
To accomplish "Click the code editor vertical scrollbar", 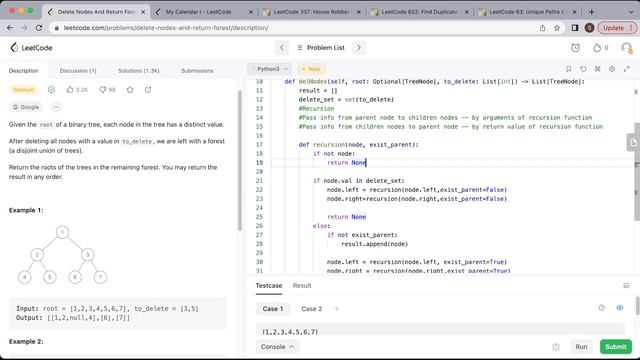I will (x=637, y=171).
